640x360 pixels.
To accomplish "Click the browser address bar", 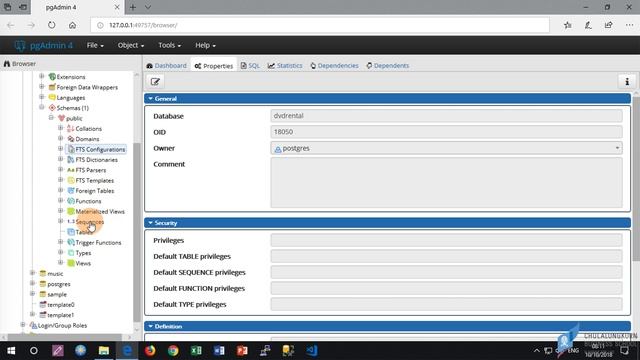I will [320, 25].
